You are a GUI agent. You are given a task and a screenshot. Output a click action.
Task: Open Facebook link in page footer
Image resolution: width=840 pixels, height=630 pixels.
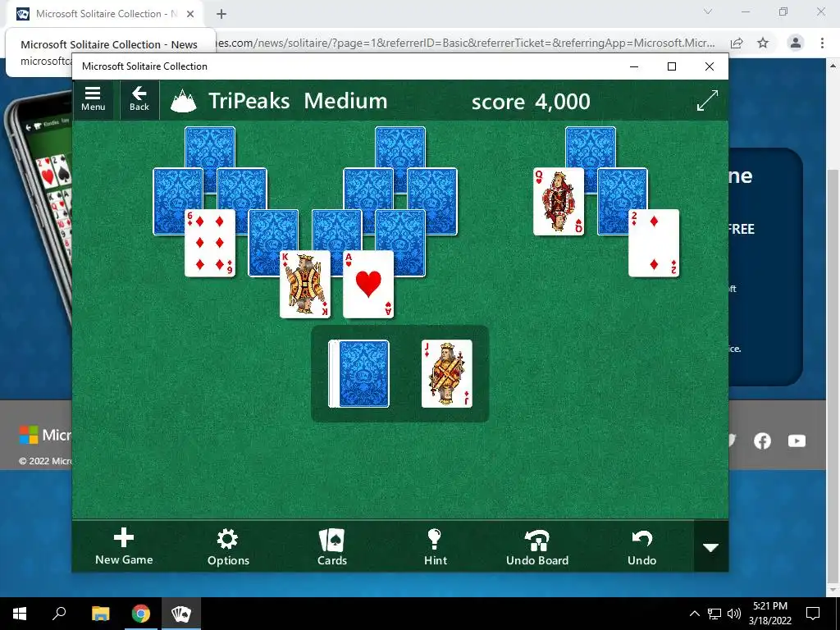[x=762, y=441]
